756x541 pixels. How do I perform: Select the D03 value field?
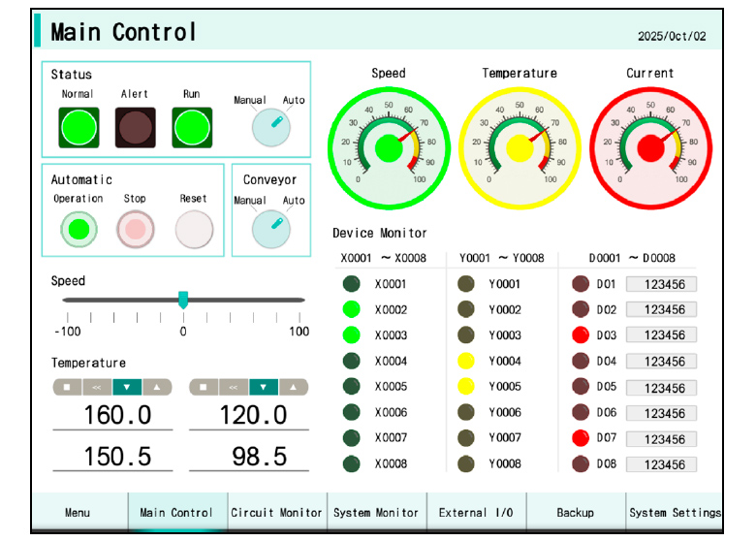pyautogui.click(x=661, y=335)
